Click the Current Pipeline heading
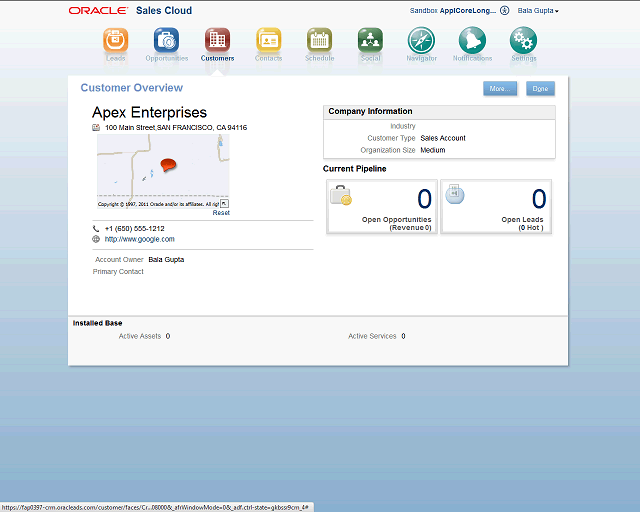The height and width of the screenshot is (512, 640). [354, 169]
